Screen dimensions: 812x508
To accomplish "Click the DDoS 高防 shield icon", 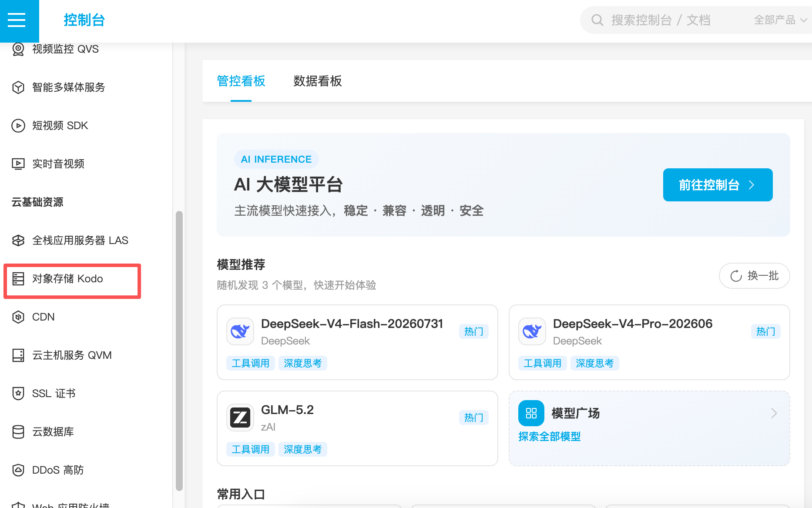I will pyautogui.click(x=18, y=470).
